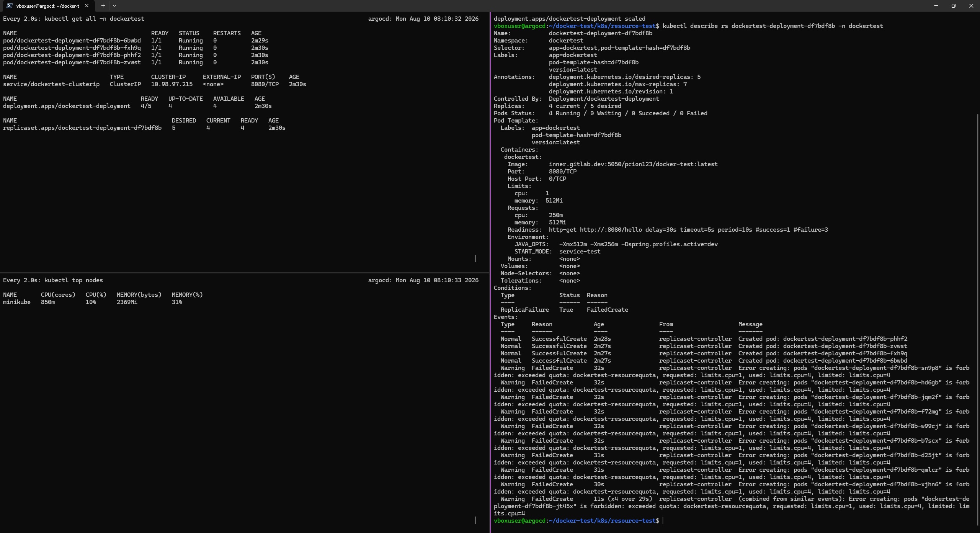Click pod name ending in zvwst in the pod list
The height and width of the screenshot is (533, 980).
(x=72, y=62)
